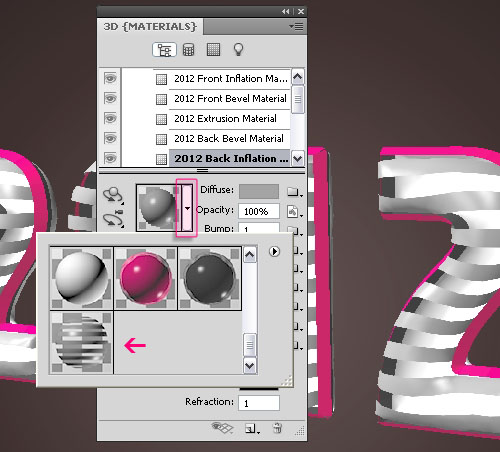This screenshot has height=452, width=500.
Task: Filter by whole scene icon
Action: [x=164, y=50]
